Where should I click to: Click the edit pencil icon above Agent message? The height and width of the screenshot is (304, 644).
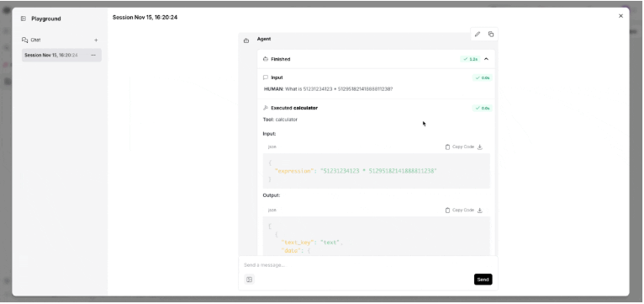478,35
